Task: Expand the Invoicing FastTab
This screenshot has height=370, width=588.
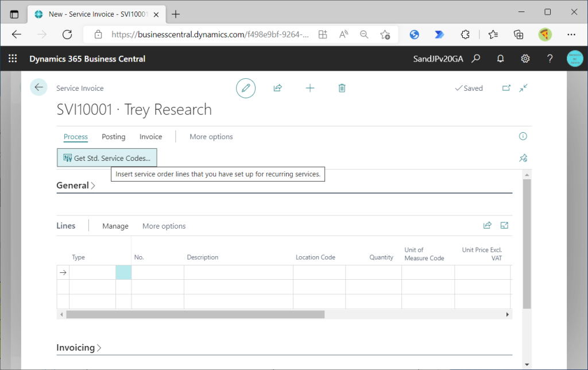Action: (x=79, y=348)
